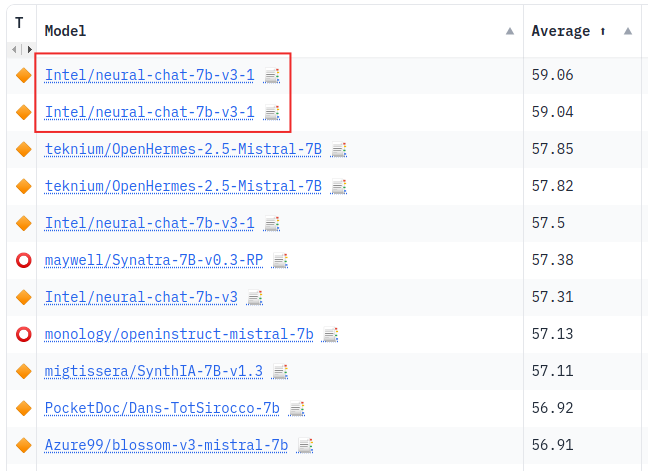Click orange diamond icon for blossom-v3-mistral-7b row

pyautogui.click(x=24, y=445)
